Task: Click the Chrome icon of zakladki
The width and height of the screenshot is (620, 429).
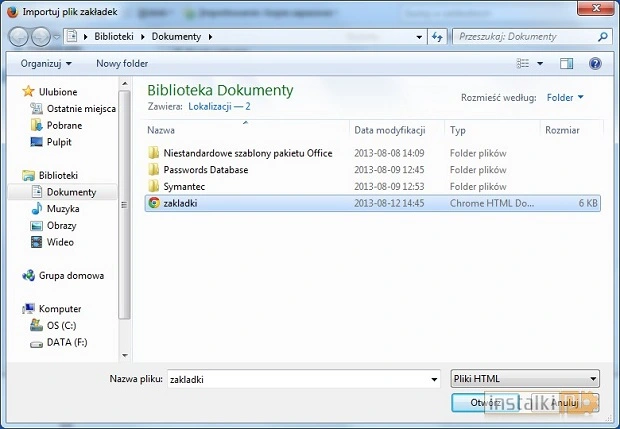Action: [154, 203]
